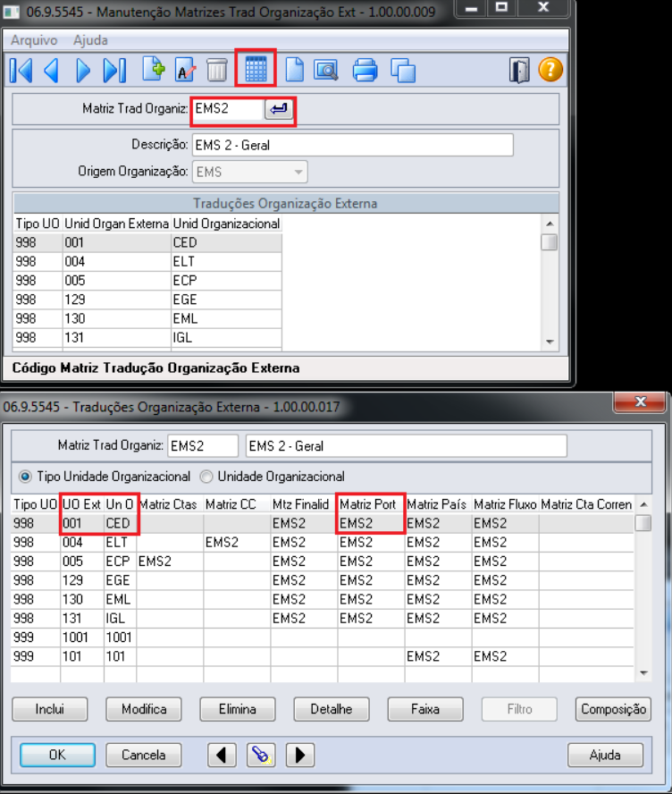The width and height of the screenshot is (672, 794).
Task: Click the Matriz Trad Organiz EMS2 input field
Action: tap(228, 109)
